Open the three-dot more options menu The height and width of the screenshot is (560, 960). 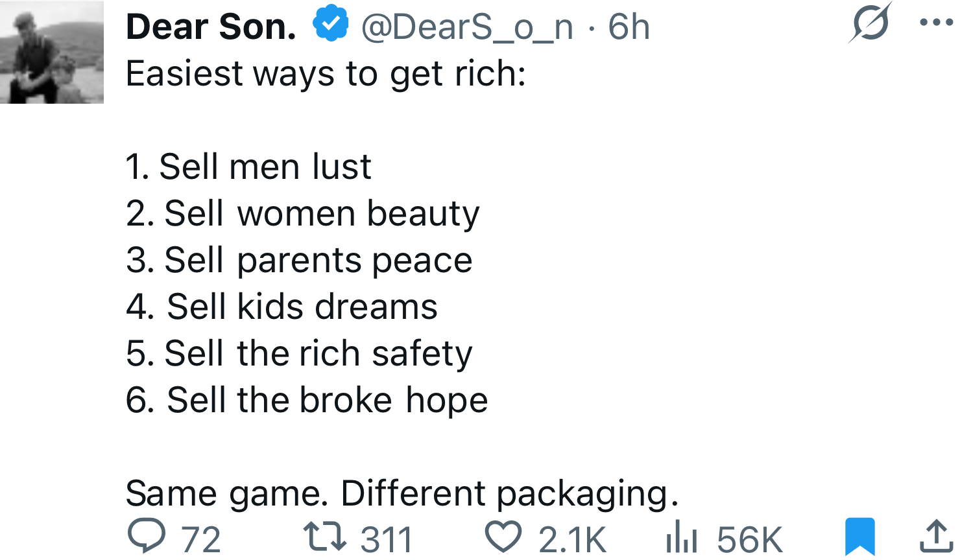(x=936, y=23)
